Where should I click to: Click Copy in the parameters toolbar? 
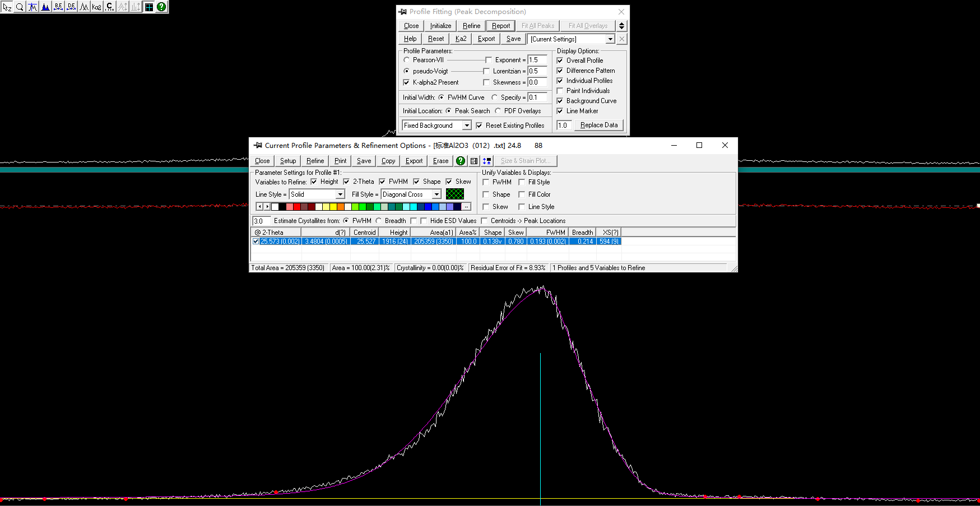388,161
